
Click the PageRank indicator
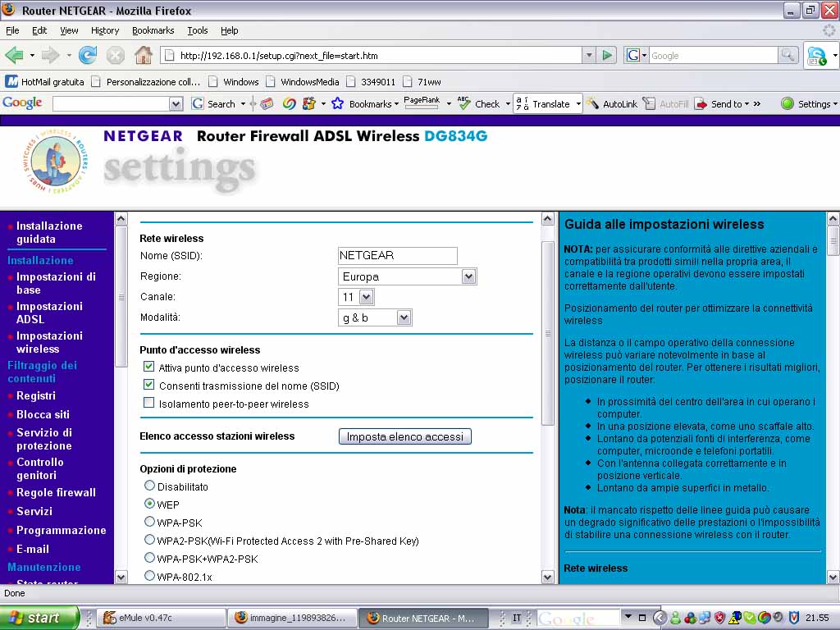[422, 103]
